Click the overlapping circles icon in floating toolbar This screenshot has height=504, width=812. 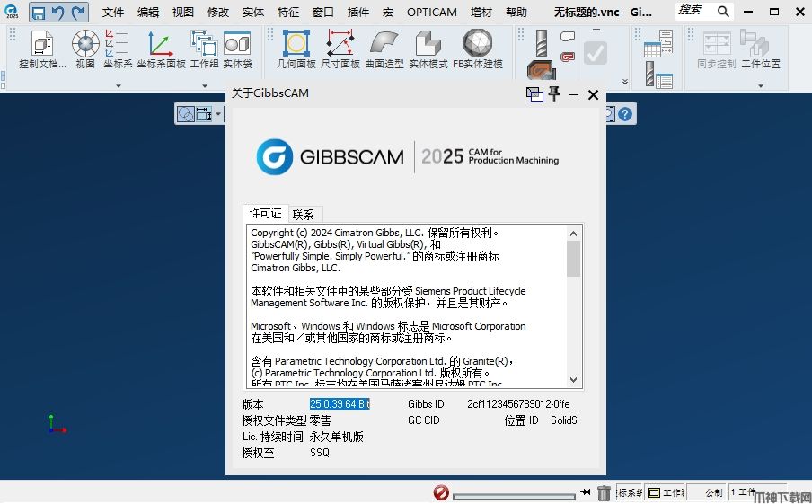coord(185,114)
